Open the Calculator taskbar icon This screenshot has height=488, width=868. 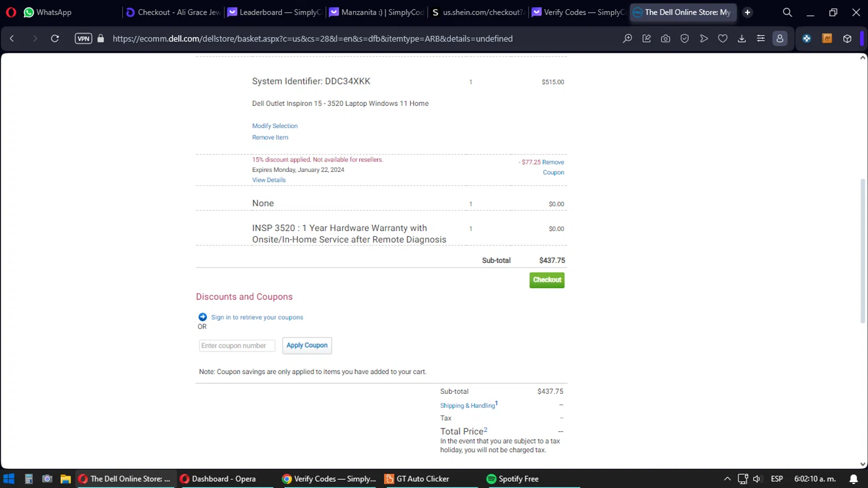tap(28, 479)
